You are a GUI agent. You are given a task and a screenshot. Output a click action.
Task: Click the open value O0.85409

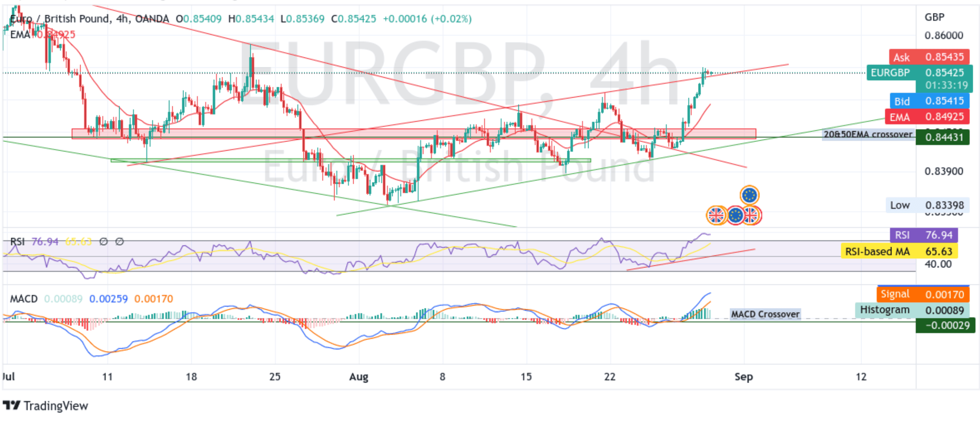point(199,19)
